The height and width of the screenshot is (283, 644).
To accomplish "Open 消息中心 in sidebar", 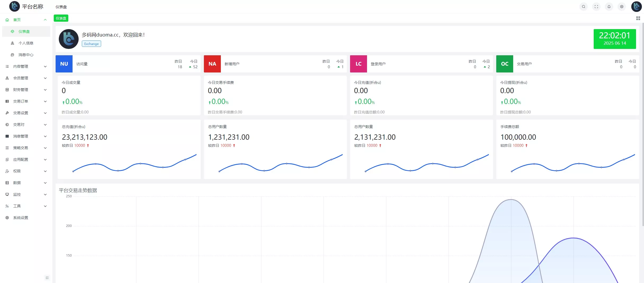I will pyautogui.click(x=26, y=55).
